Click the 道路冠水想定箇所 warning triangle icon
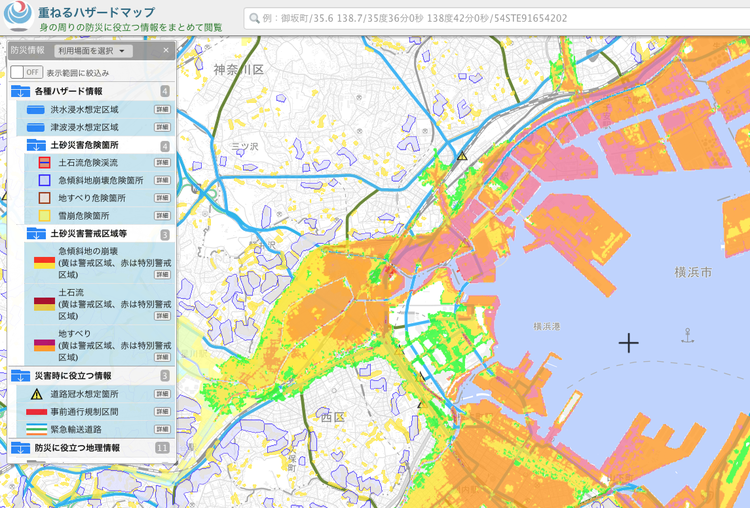The height and width of the screenshot is (508, 750). coord(37,394)
